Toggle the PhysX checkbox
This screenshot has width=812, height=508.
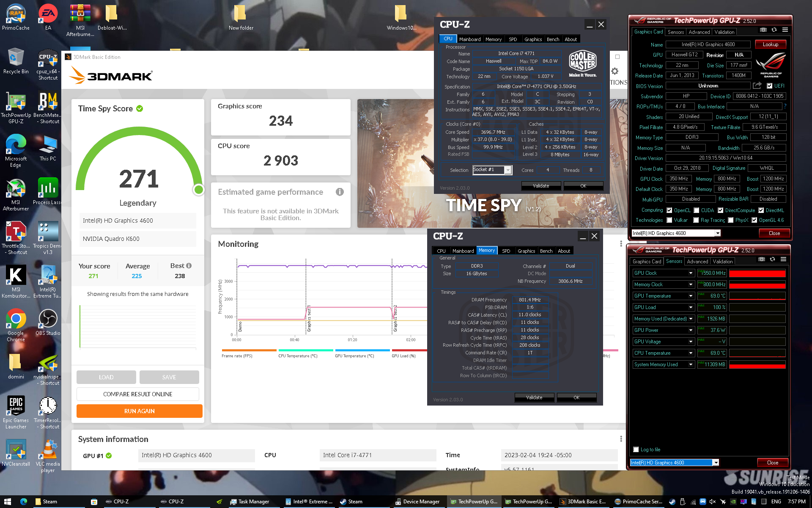tap(730, 220)
